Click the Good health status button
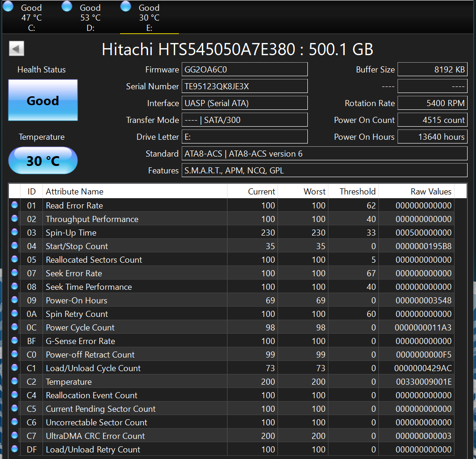Viewport: 476px width, 459px height. (43, 100)
